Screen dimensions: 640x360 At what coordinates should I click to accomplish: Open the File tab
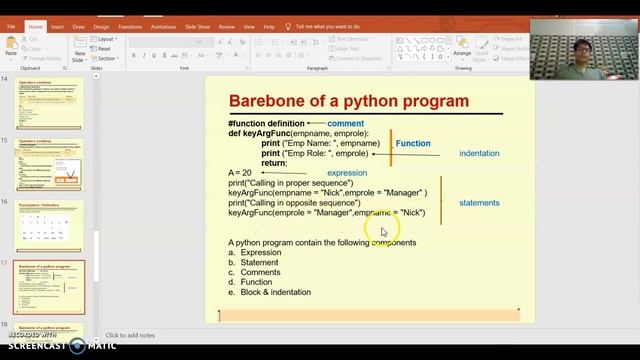coord(11,27)
